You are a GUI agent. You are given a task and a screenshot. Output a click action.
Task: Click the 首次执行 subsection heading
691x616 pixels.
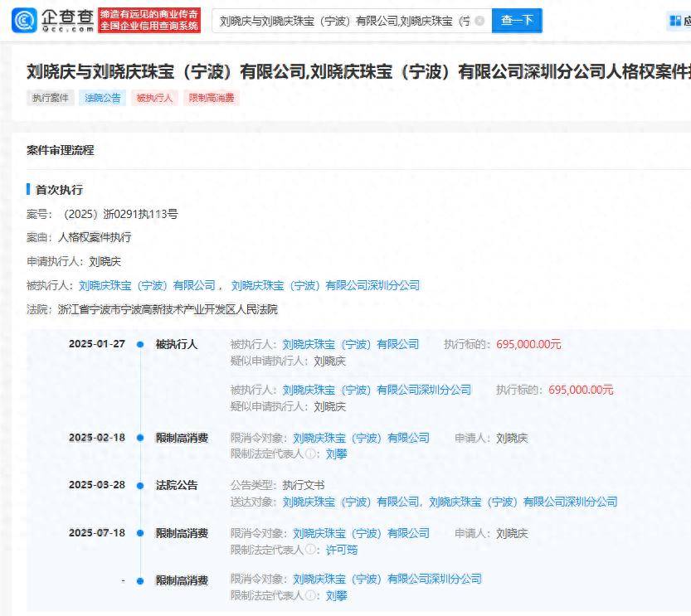tap(59, 190)
